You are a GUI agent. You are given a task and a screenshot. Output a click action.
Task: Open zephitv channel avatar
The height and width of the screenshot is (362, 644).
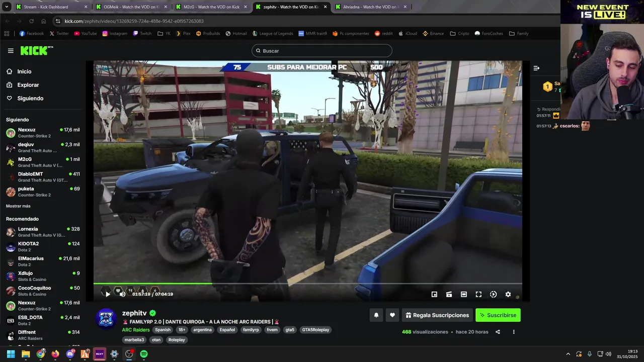coord(106,318)
